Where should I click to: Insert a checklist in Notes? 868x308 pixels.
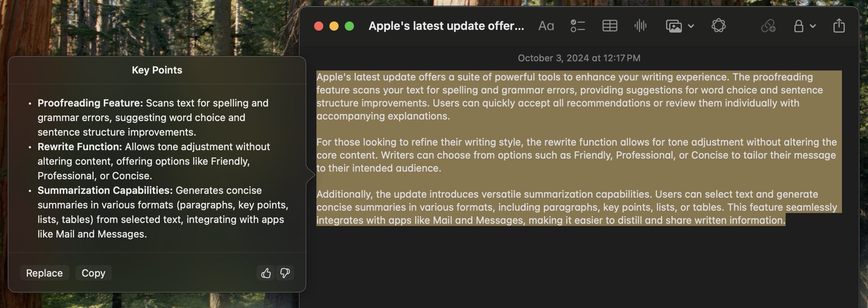pyautogui.click(x=577, y=26)
